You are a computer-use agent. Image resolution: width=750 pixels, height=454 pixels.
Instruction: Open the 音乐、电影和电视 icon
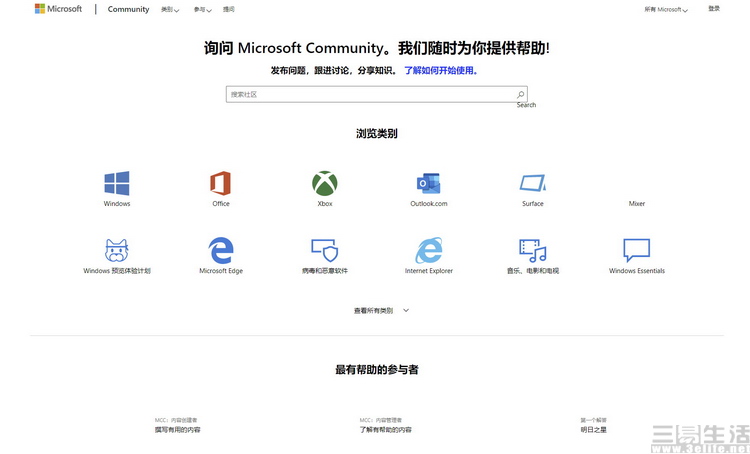click(x=533, y=250)
